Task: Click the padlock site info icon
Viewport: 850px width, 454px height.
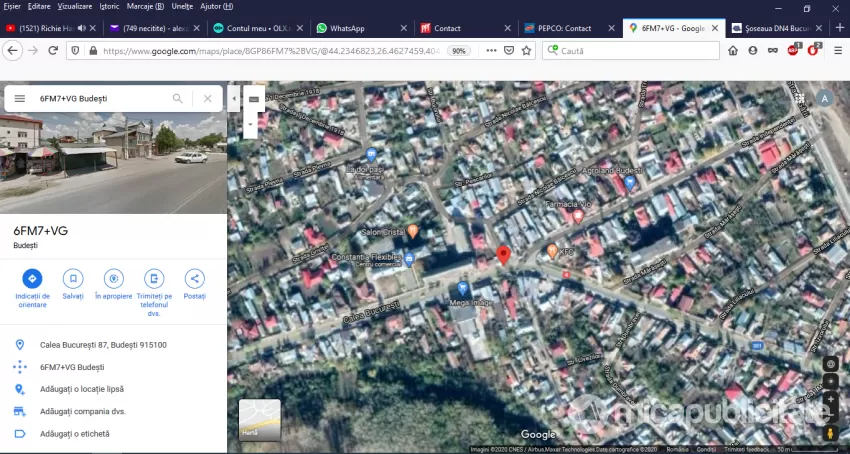Action: coord(93,50)
